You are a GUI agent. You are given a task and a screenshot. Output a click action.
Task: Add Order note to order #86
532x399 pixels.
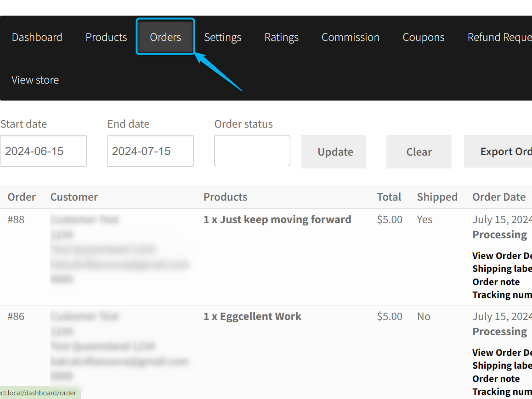pos(496,379)
